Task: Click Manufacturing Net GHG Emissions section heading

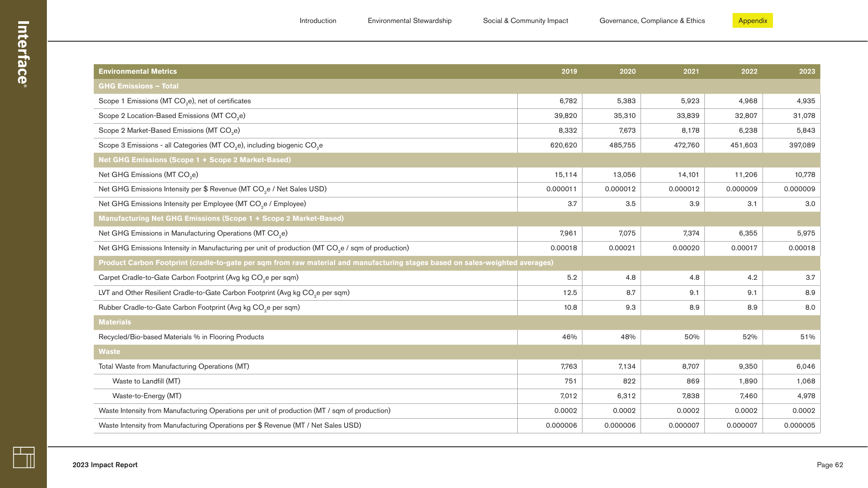Action: (221, 219)
